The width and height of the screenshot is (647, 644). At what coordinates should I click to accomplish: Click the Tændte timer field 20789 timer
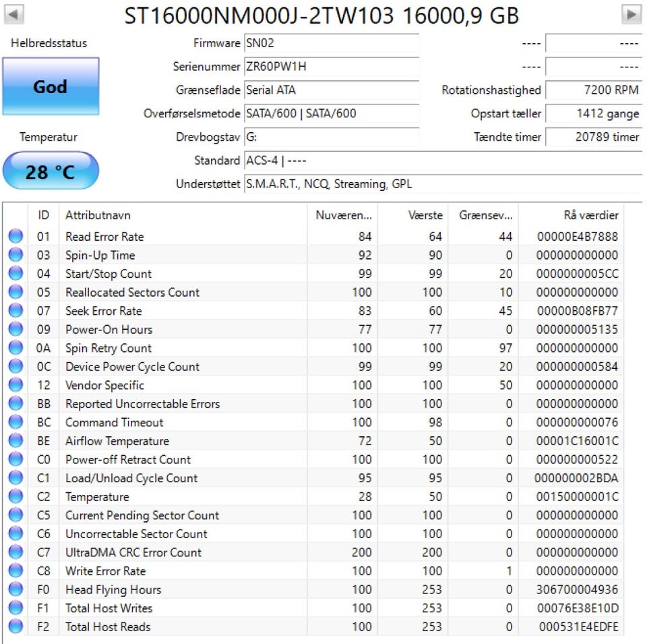(592, 137)
